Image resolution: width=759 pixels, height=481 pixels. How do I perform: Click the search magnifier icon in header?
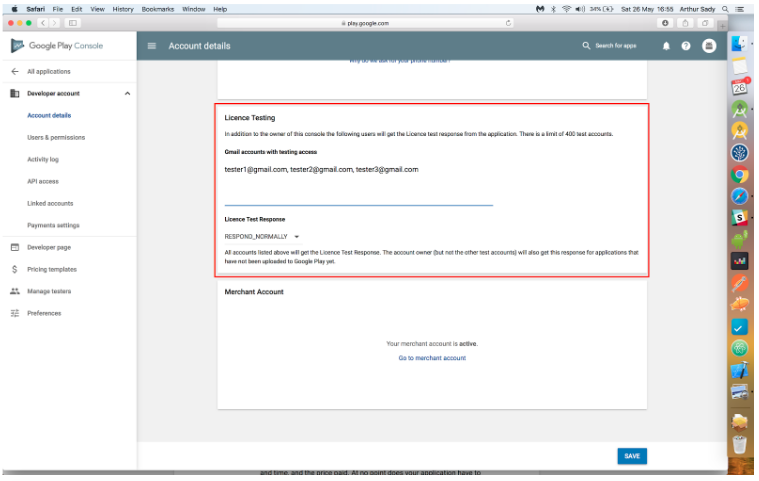pos(586,46)
